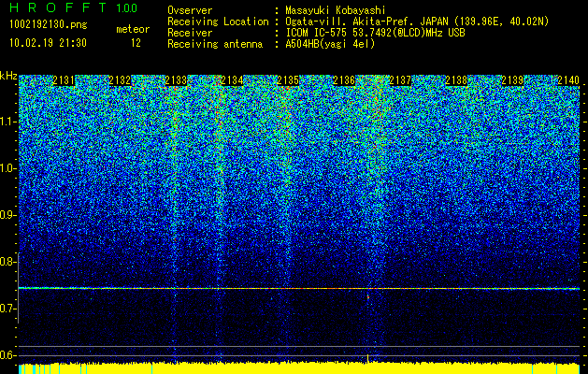Click the 2136 time marker
588x374 pixels.
[x=344, y=80]
